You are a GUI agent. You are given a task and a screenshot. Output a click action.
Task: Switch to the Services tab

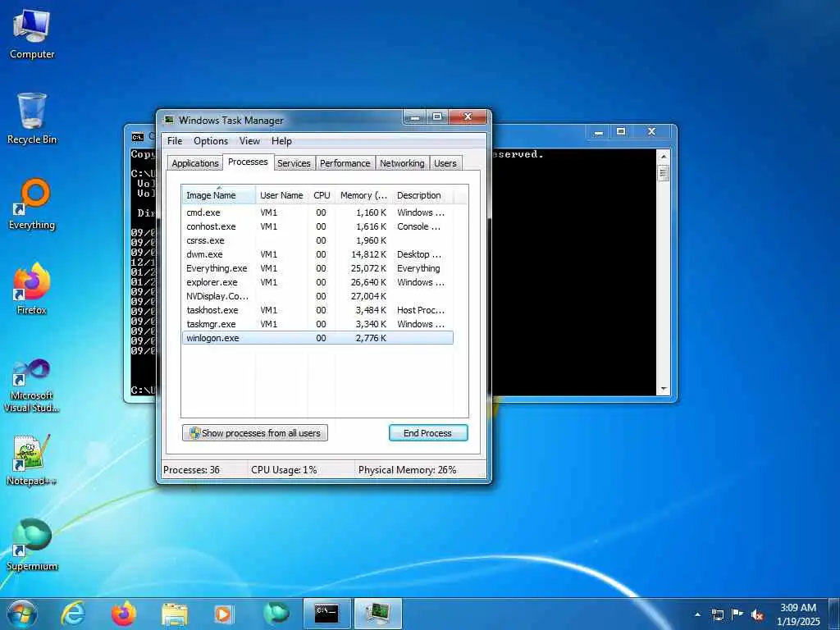(x=294, y=163)
